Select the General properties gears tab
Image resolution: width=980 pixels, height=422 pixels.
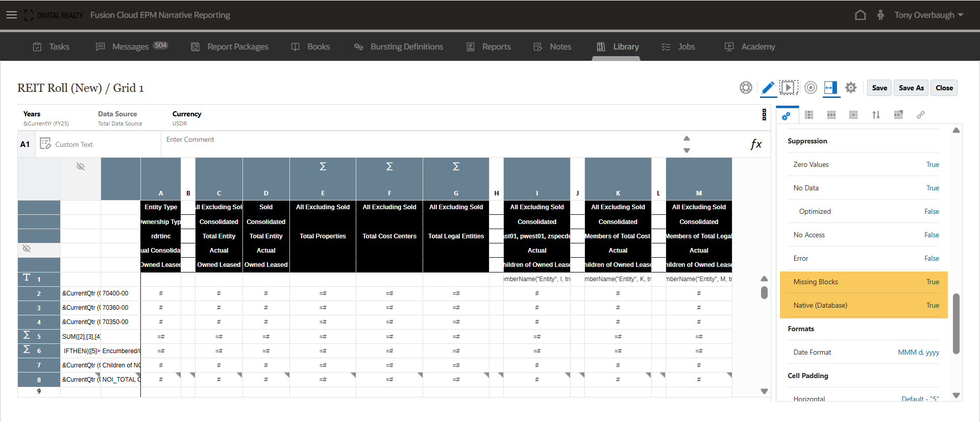786,115
